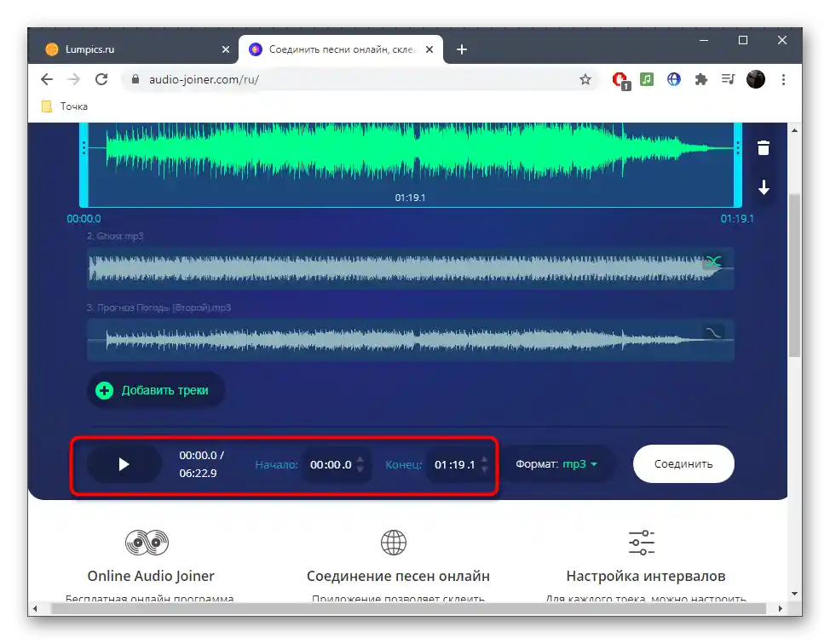Select the Ghost.mp3 track waveform
This screenshot has height=644, width=830.
point(410,267)
